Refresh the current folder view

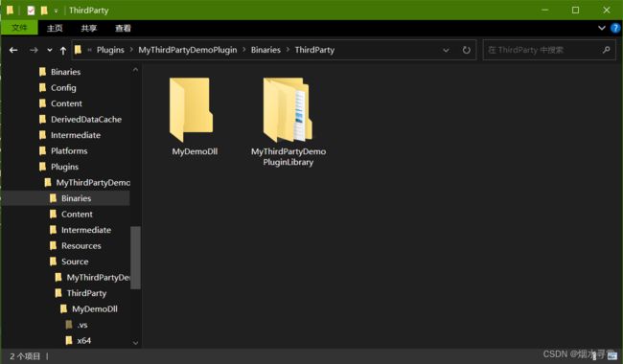click(x=466, y=50)
